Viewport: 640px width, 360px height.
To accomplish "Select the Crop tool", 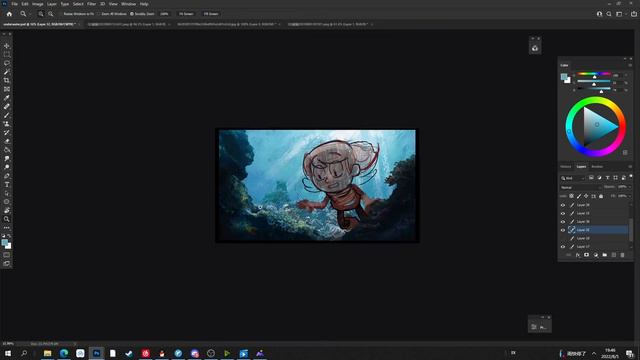I will 7,80.
